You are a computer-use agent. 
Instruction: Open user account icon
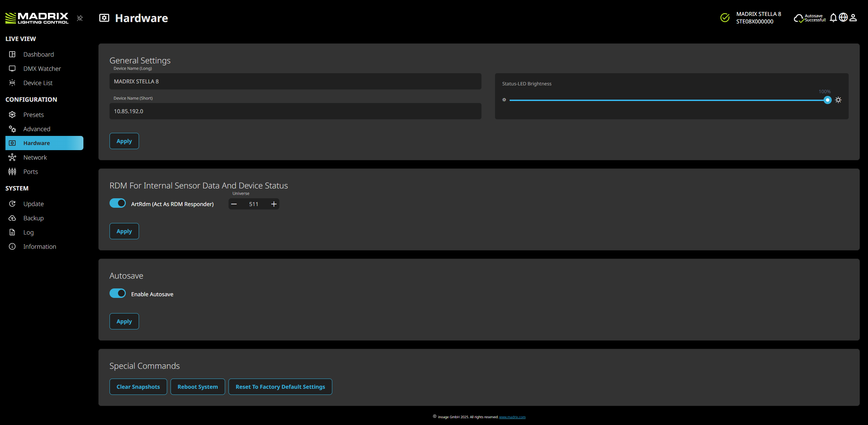pos(853,18)
